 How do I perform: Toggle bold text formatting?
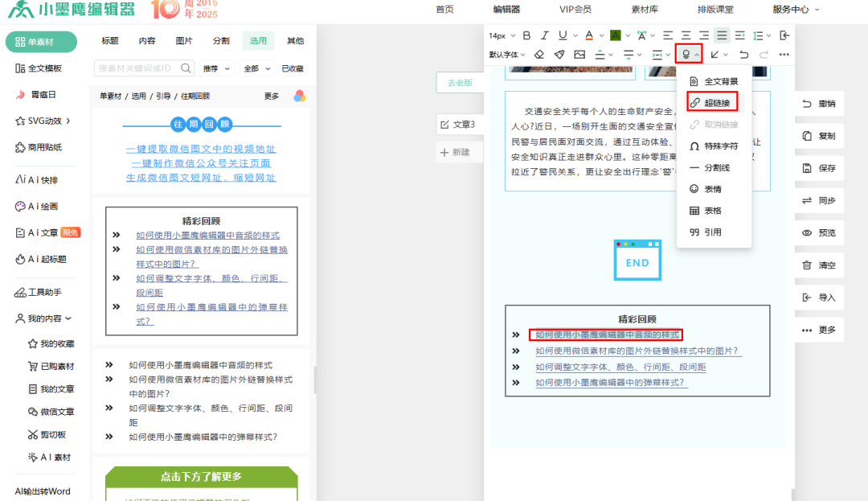point(527,35)
